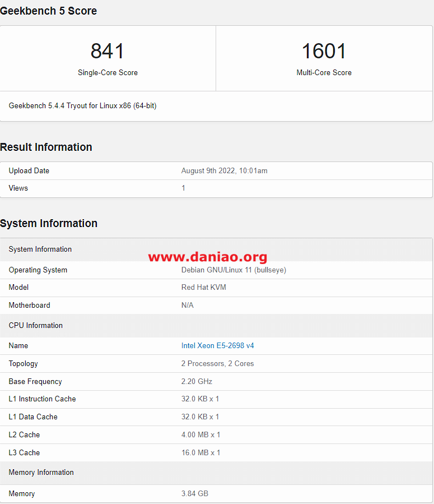The image size is (434, 504).
Task: Click the L1 Instruction Cache 32.0 KB value
Action: (200, 399)
